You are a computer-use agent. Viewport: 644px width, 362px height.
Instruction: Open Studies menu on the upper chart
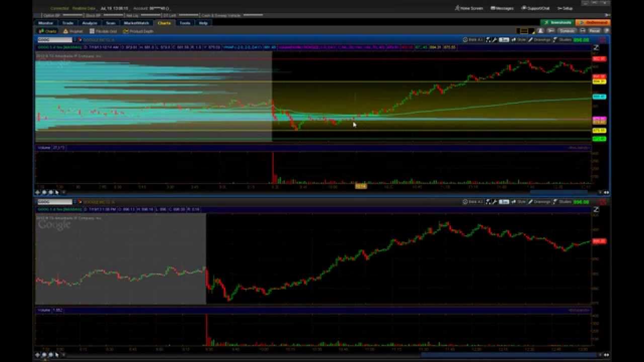pos(562,40)
